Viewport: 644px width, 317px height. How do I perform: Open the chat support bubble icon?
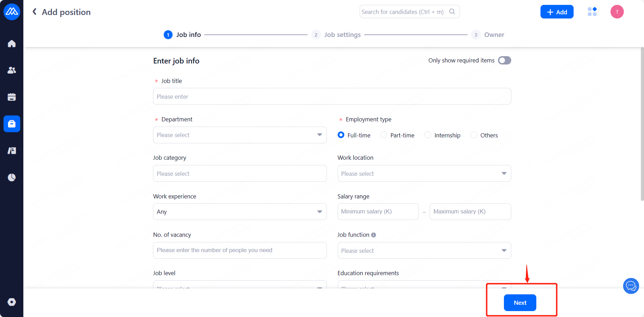[631, 286]
